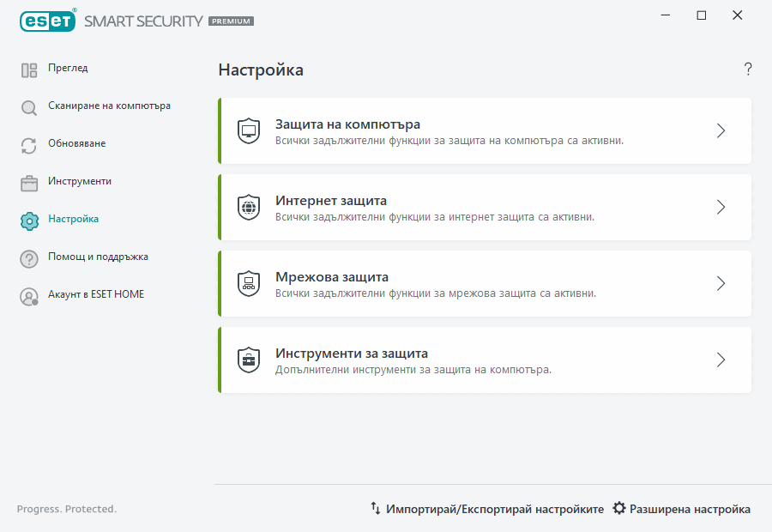Open Инструменти via the toolbox icon
Screen dimensions: 772x532
point(28,181)
